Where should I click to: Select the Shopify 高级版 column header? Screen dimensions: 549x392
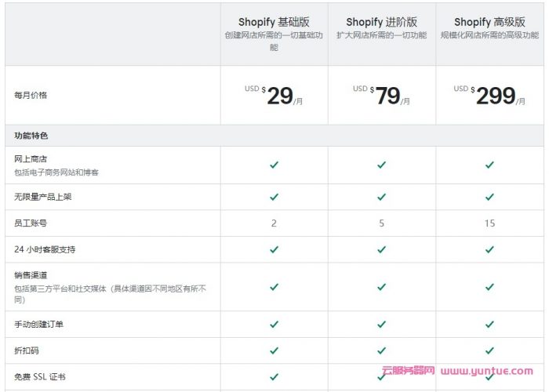pyautogui.click(x=489, y=23)
